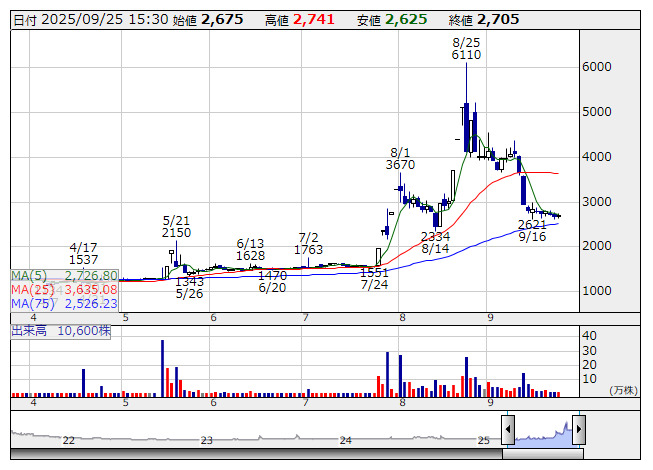
Task: Click the 7/24 low label 1551
Action: pyautogui.click(x=374, y=272)
